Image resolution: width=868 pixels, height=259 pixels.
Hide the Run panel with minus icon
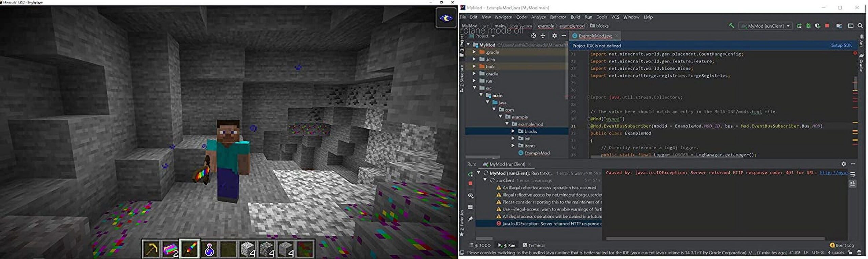[x=853, y=164]
